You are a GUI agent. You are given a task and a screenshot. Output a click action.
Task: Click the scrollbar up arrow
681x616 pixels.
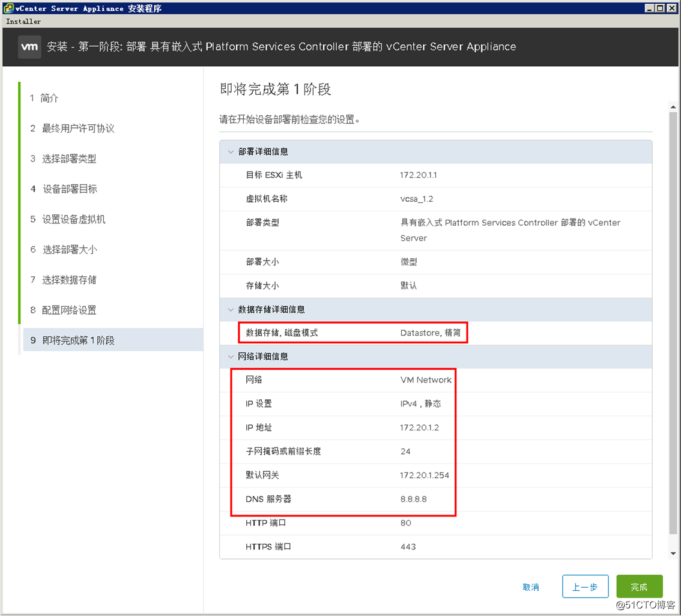(673, 107)
